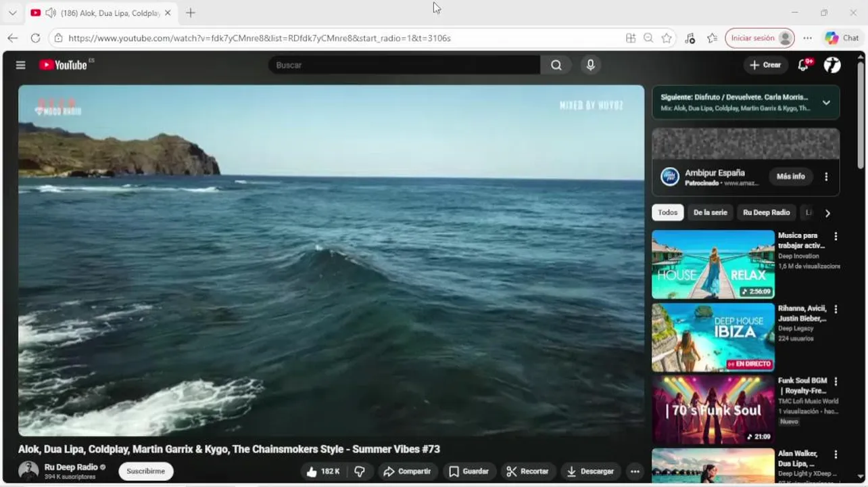868x487 pixels.
Task: Open more actions ellipsis under video
Action: pyautogui.click(x=634, y=471)
